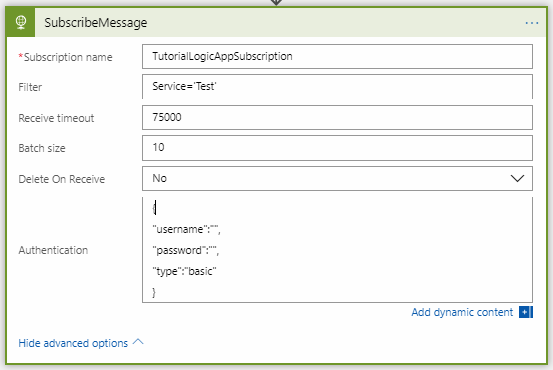Click the plus icon beside Add dynamic content
553x370 pixels.
point(525,312)
